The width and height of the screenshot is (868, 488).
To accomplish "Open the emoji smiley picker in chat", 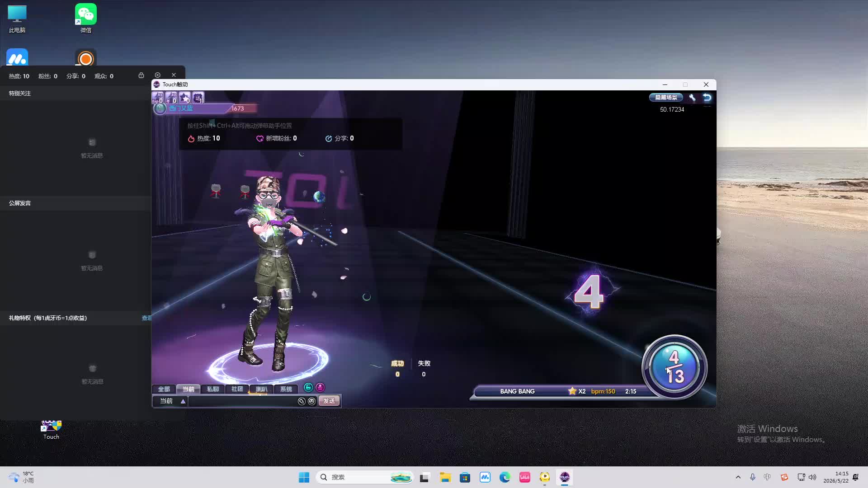I will point(311,401).
